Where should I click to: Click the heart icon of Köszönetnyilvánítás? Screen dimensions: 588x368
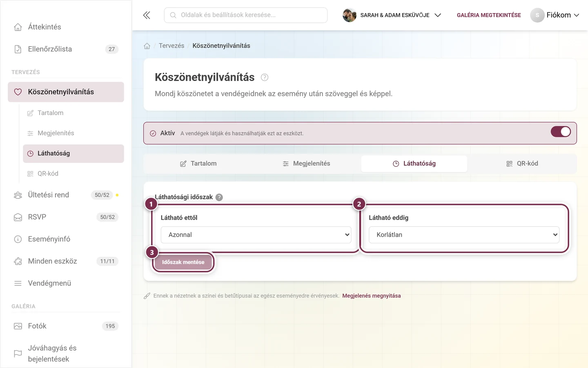[x=18, y=92]
